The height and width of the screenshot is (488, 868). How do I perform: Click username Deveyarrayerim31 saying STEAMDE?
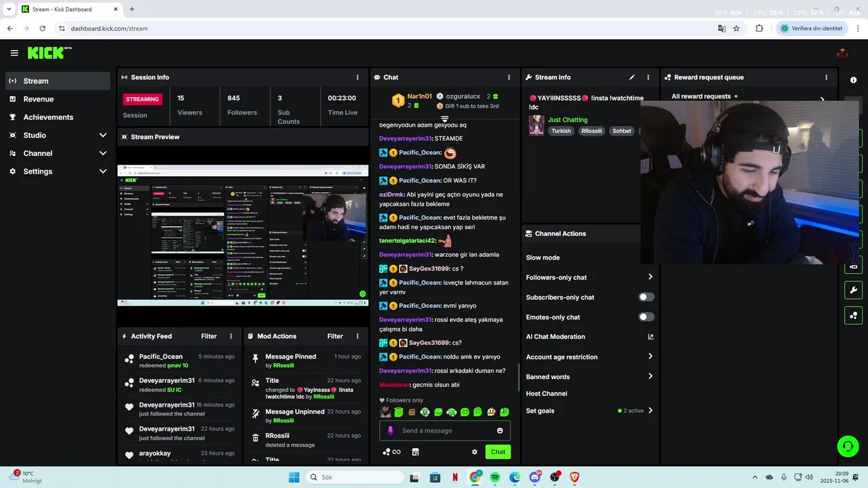tap(405, 138)
